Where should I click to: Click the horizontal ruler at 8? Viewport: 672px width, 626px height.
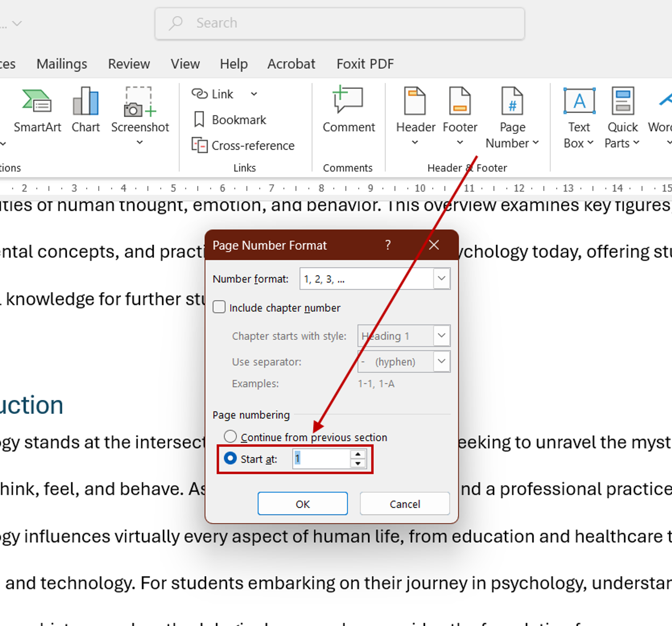pos(321,188)
